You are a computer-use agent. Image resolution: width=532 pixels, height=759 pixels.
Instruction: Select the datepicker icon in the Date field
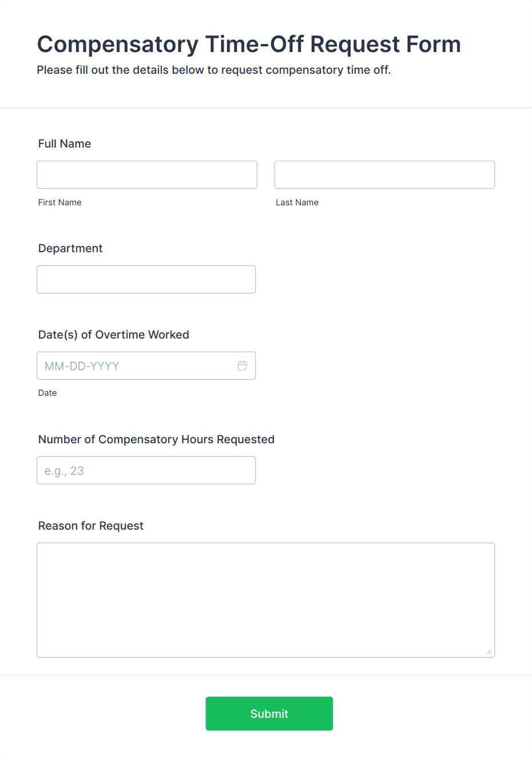click(x=243, y=365)
